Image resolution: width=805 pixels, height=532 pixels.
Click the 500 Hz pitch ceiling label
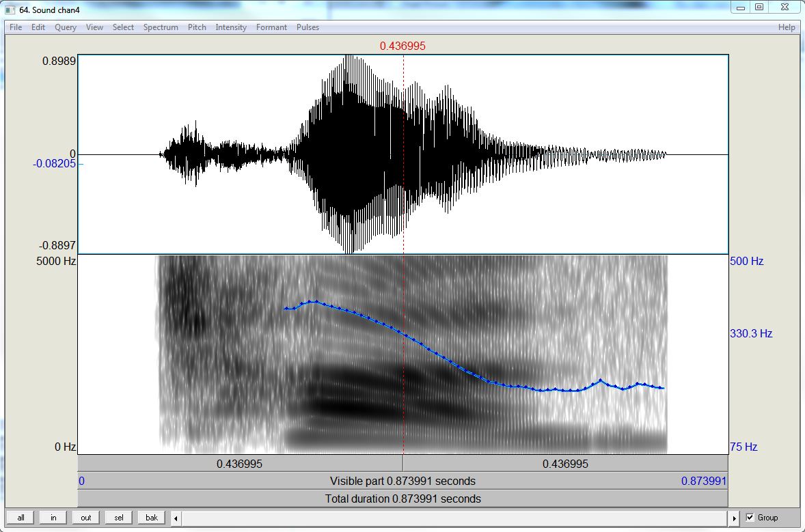[746, 261]
